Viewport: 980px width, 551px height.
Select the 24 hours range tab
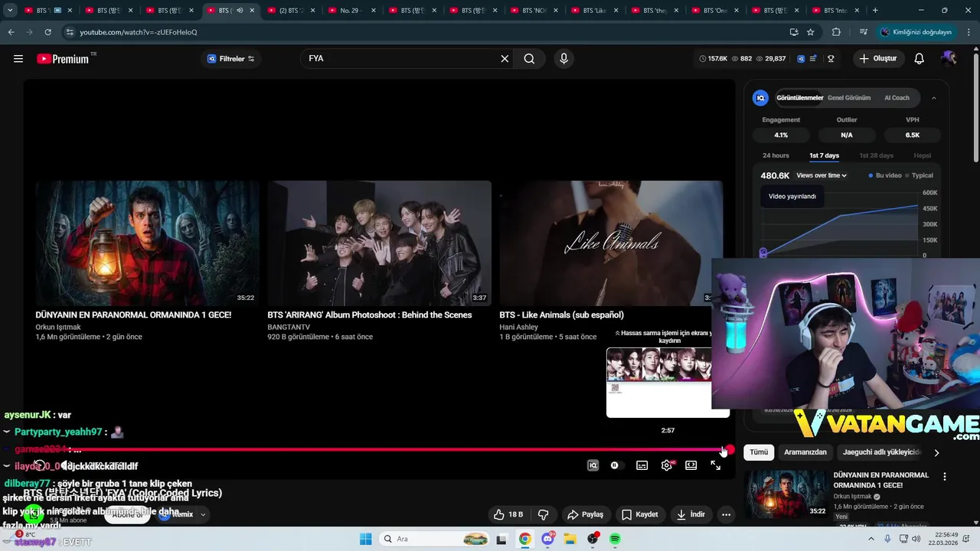click(x=776, y=155)
